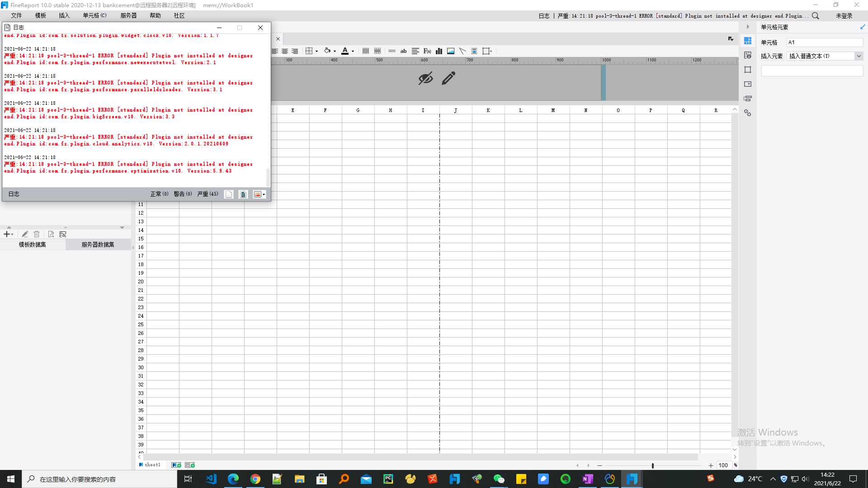This screenshot has height=488, width=868.
Task: Select the cell attributes panel icon in sidebar
Action: (x=748, y=55)
